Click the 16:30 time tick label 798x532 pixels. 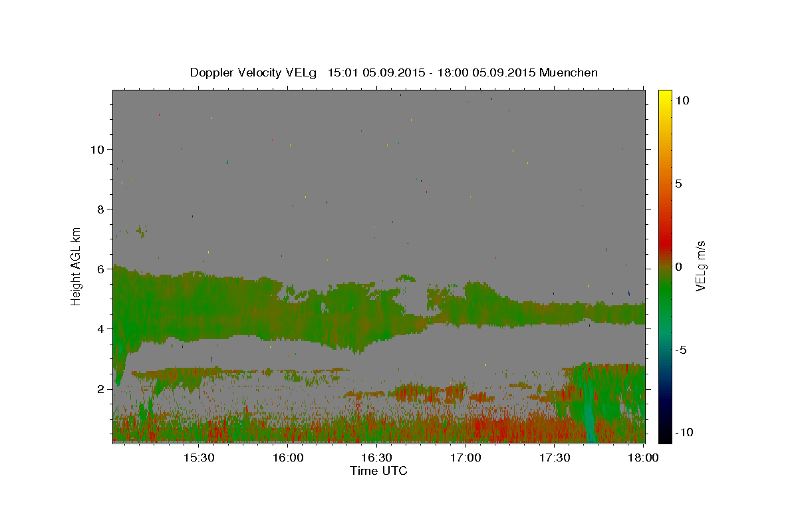point(376,458)
